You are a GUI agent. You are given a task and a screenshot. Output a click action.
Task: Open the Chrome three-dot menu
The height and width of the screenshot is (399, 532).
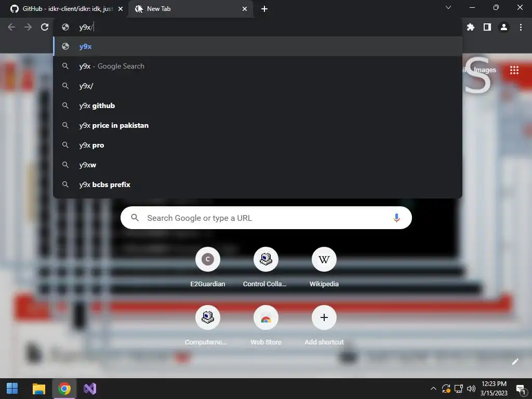[521, 27]
